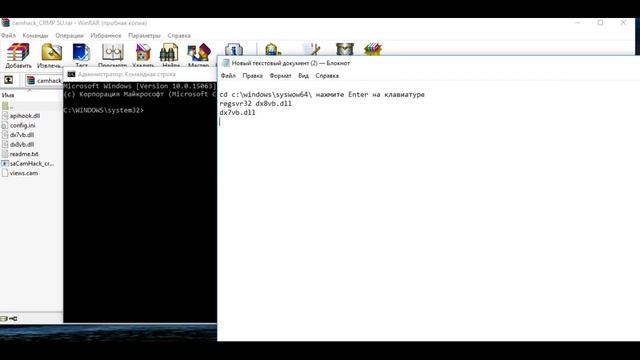Select config.ini in the WinRAR file list

[x=22, y=125]
